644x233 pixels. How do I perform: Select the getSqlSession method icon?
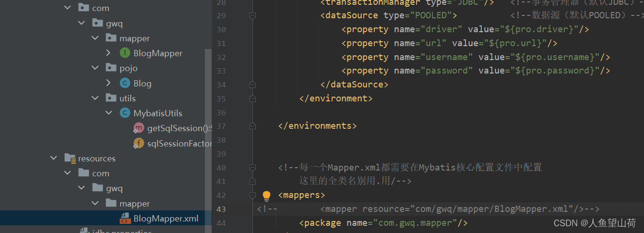(x=139, y=128)
